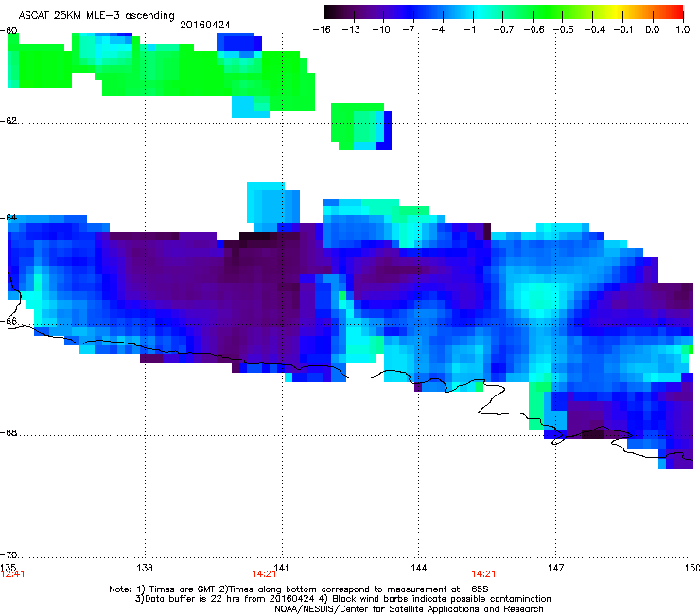Click the isolated green data patch above latitude -62
Viewport: 700px width, 615px height.
click(360, 127)
